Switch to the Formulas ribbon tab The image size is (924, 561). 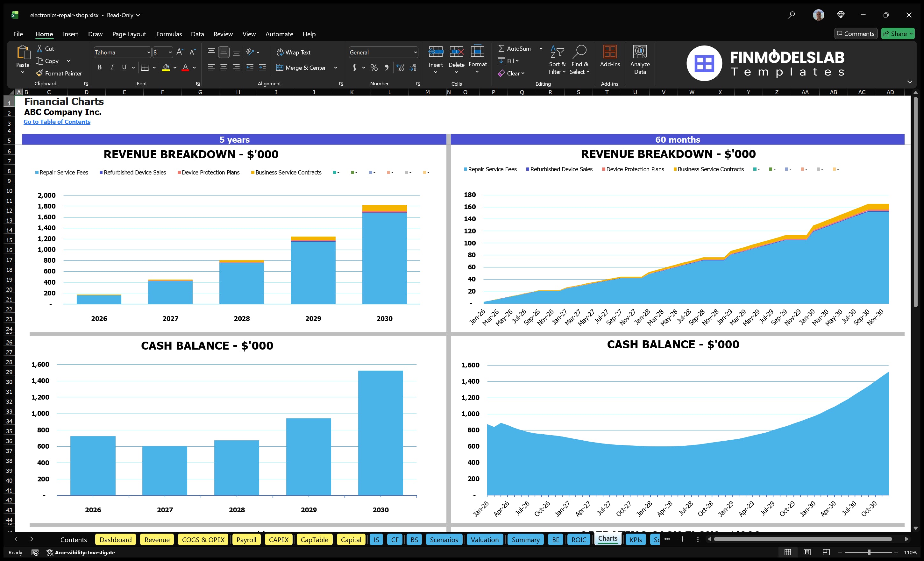169,34
